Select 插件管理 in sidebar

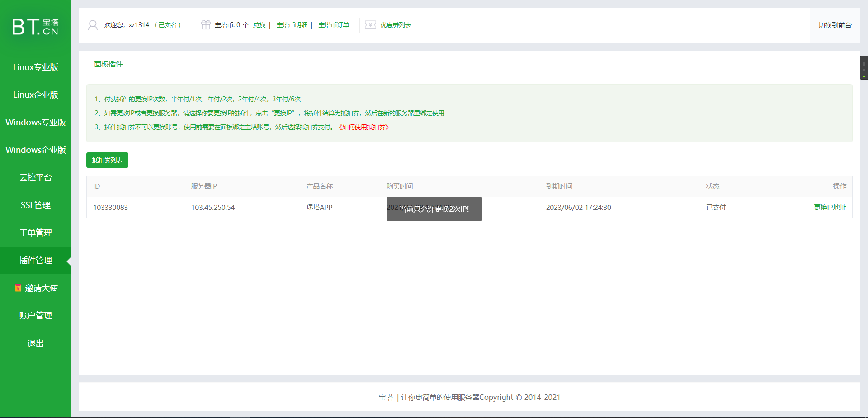pos(36,260)
